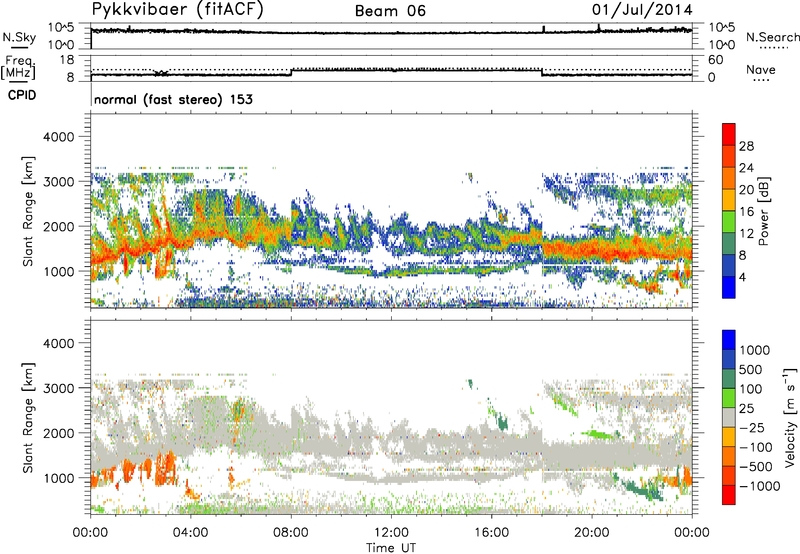The height and width of the screenshot is (554, 800).
Task: Click the 'Beam 06' label
Action: 390,11
